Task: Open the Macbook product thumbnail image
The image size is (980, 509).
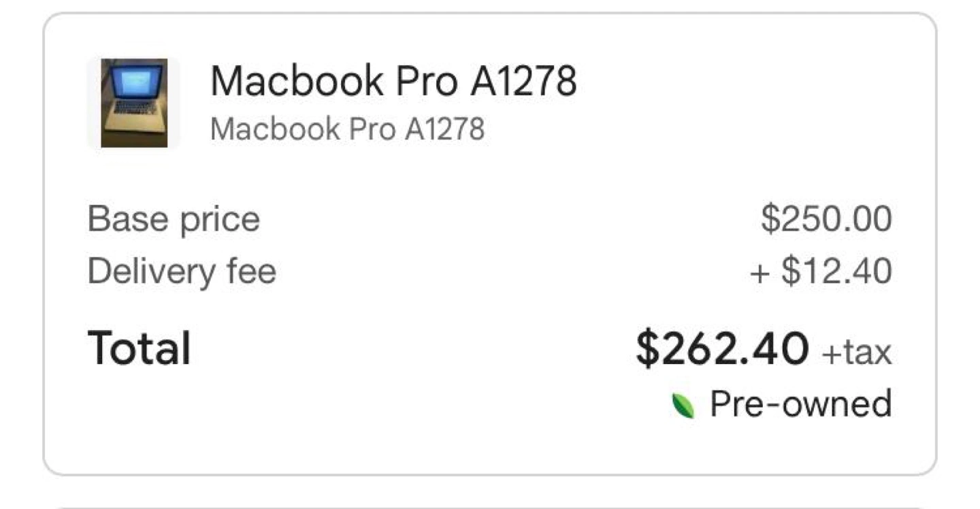Action: click(134, 103)
